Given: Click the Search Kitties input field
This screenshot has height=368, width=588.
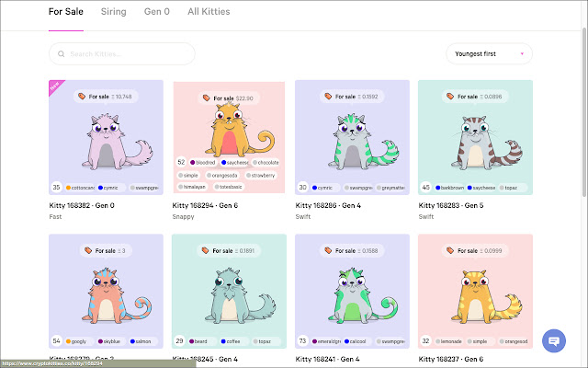Looking at the screenshot, I should click(x=122, y=53).
